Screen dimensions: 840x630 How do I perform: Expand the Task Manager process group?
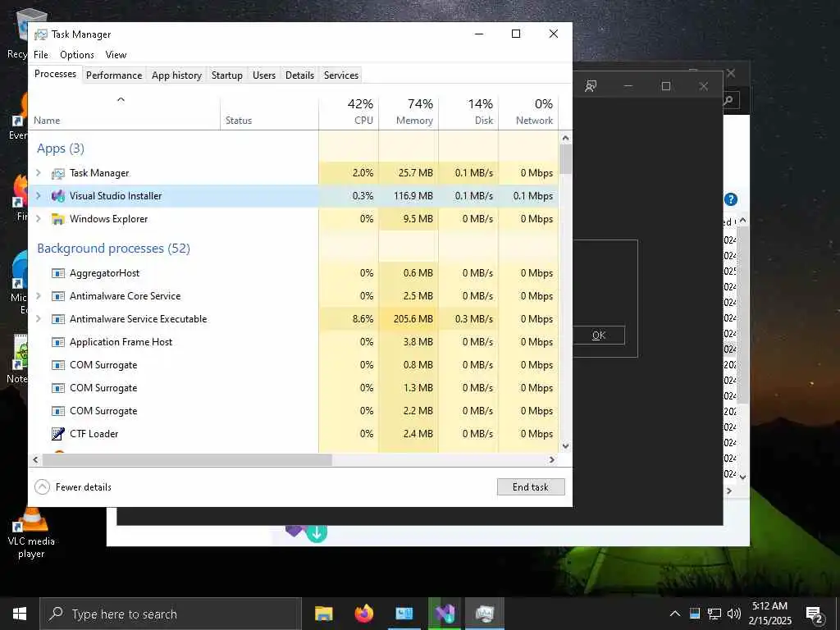pos(39,172)
